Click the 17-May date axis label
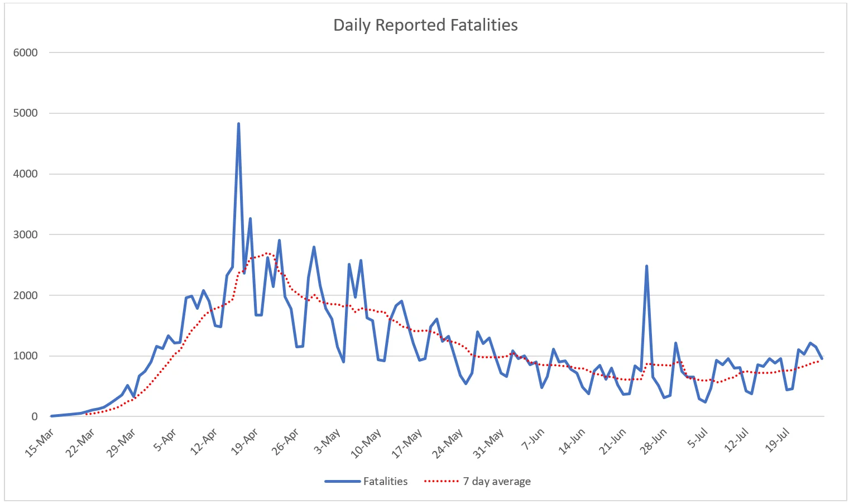This screenshot has height=504, width=849. (406, 444)
